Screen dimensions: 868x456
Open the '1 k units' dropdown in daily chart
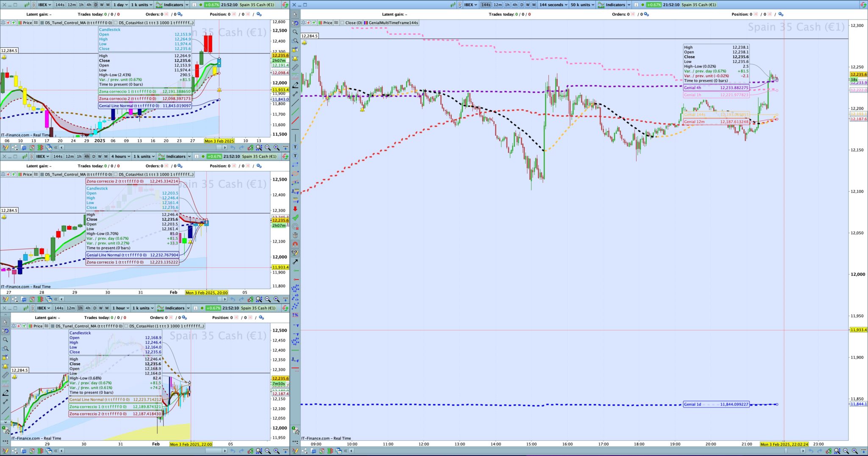(142, 5)
